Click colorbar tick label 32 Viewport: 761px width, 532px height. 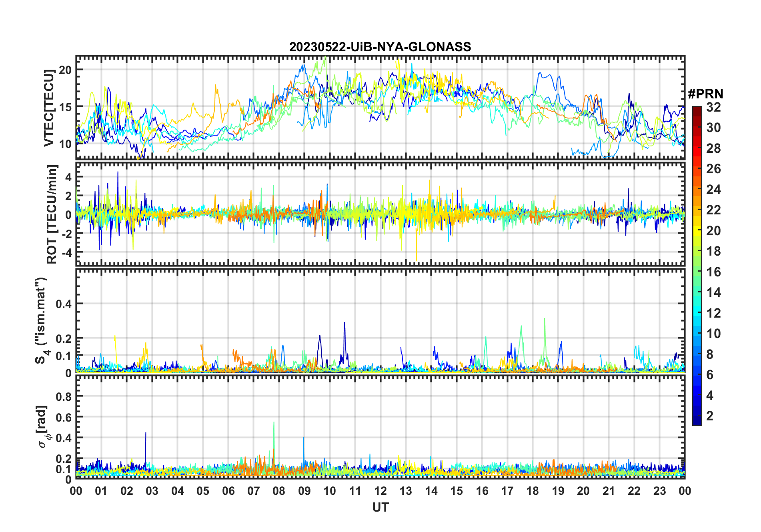pyautogui.click(x=713, y=107)
